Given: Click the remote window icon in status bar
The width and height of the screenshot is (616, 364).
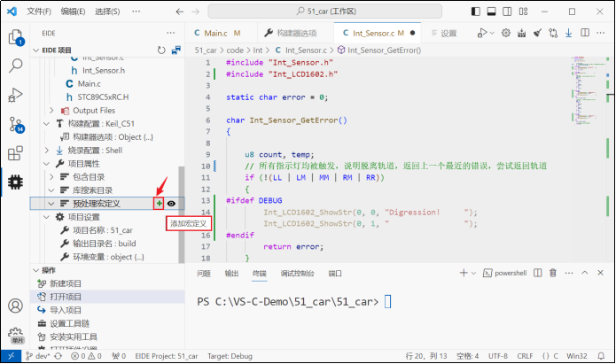Looking at the screenshot, I should pos(11,356).
